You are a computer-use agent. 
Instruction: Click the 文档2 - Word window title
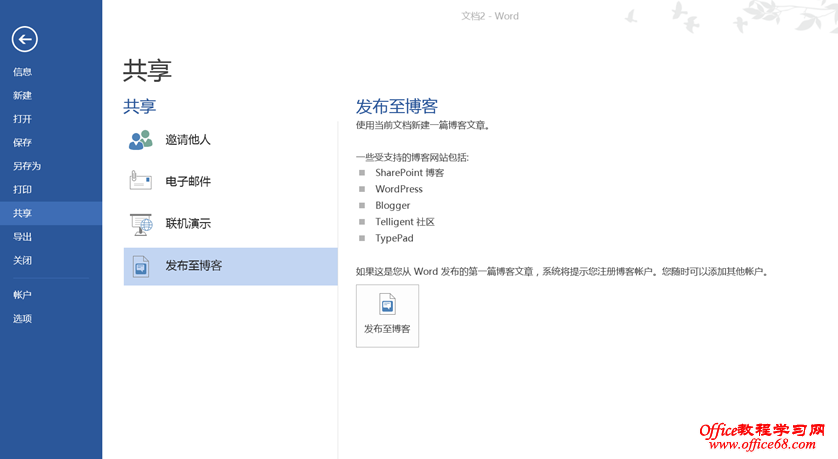coord(490,16)
